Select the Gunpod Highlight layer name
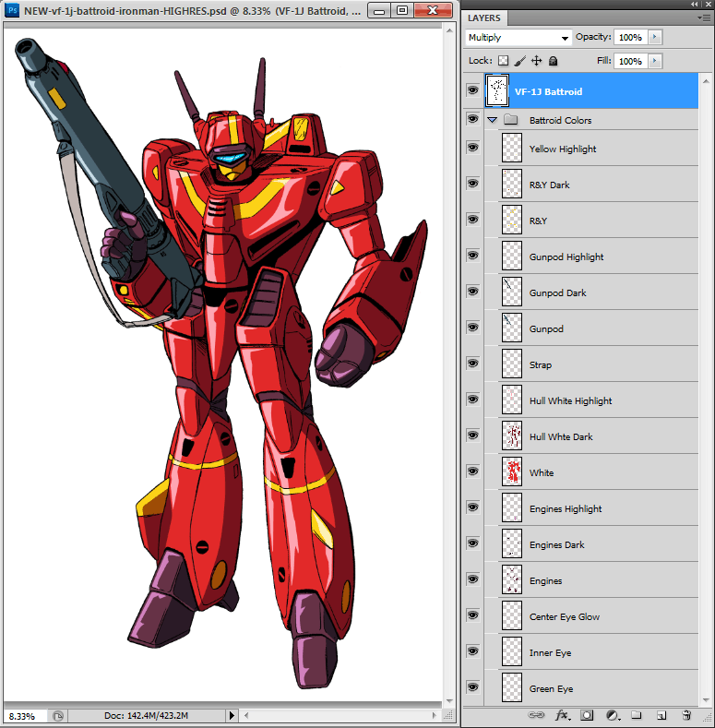This screenshot has height=728, width=715. tap(566, 257)
